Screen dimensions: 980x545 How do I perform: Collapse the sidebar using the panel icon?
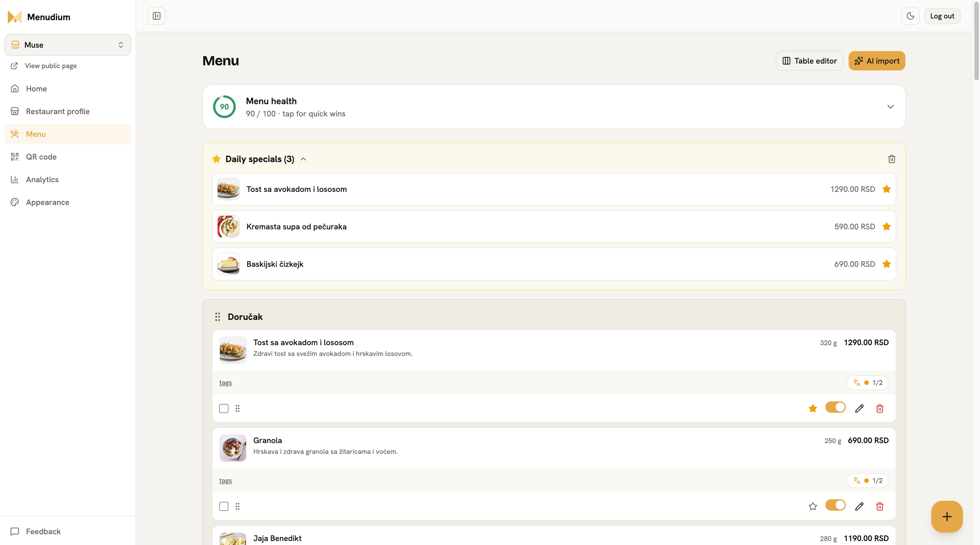(x=156, y=16)
